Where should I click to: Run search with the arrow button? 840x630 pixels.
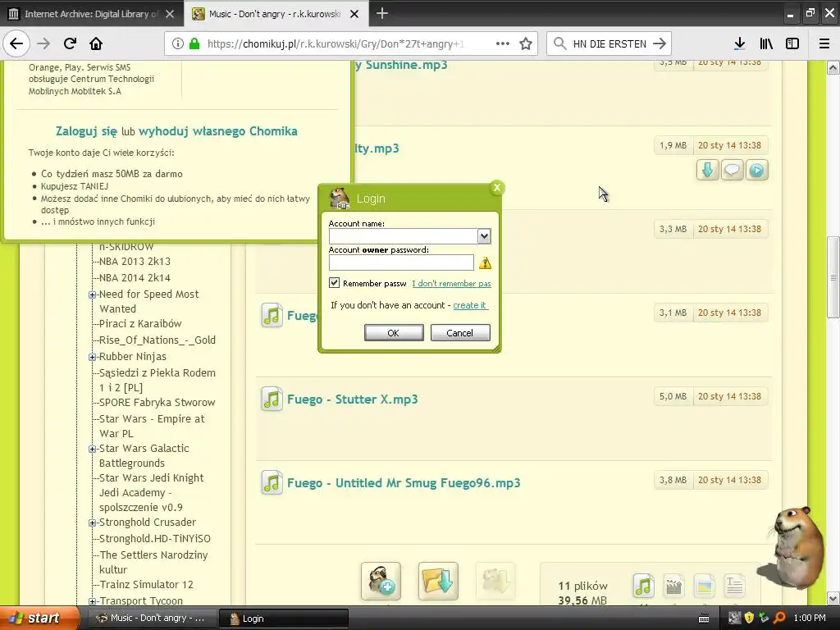click(660, 43)
